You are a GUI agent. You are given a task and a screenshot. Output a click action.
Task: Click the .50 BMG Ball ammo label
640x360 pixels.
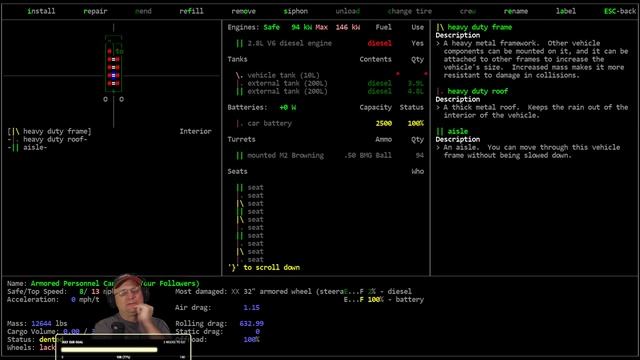tap(368, 155)
